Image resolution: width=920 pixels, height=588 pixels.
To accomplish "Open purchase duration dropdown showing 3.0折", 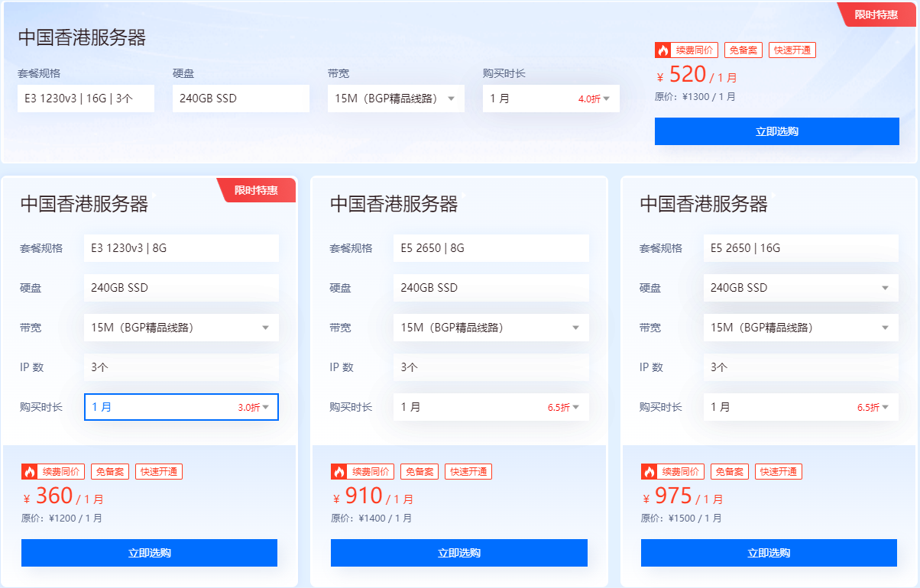I will [x=181, y=407].
